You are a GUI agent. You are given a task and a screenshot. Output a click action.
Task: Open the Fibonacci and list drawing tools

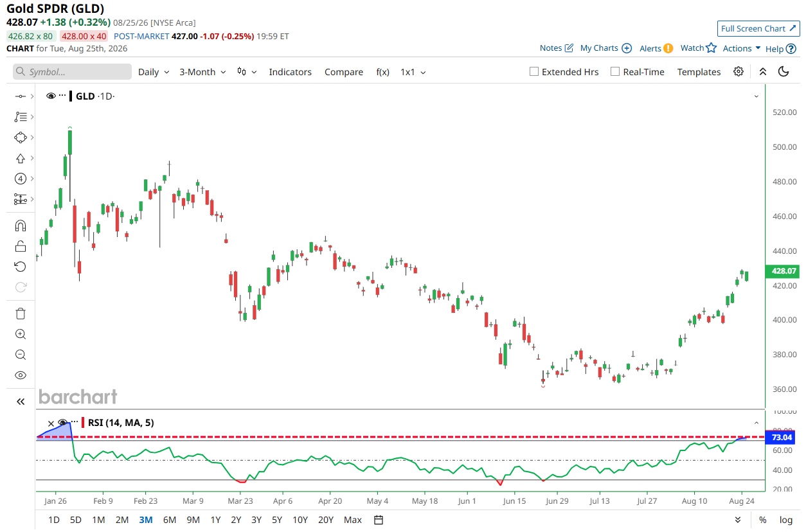[x=20, y=117]
